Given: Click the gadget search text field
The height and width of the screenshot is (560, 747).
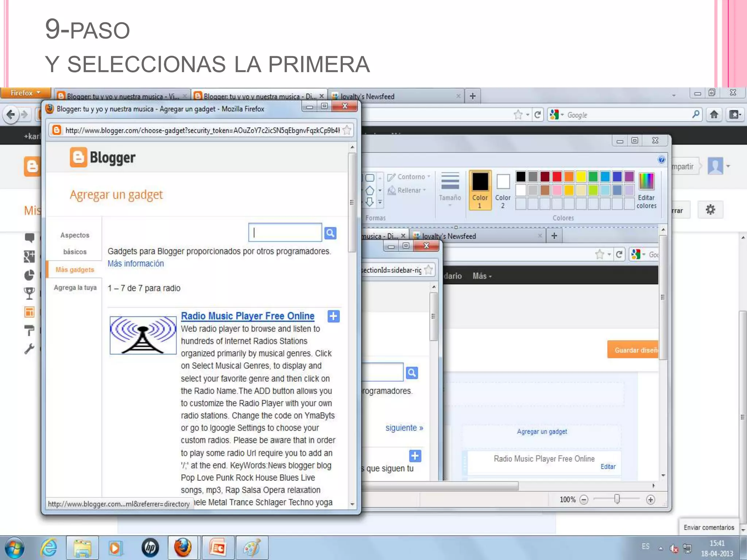Looking at the screenshot, I should (285, 233).
